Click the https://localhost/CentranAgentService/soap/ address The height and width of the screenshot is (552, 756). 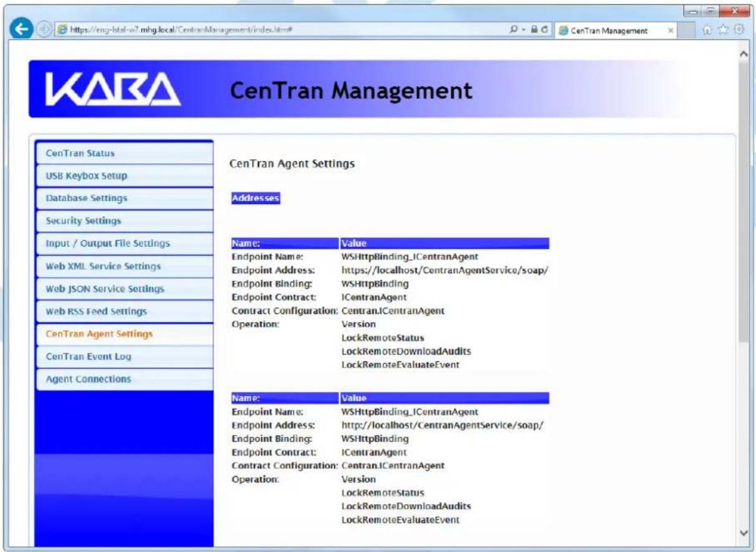[444, 270]
